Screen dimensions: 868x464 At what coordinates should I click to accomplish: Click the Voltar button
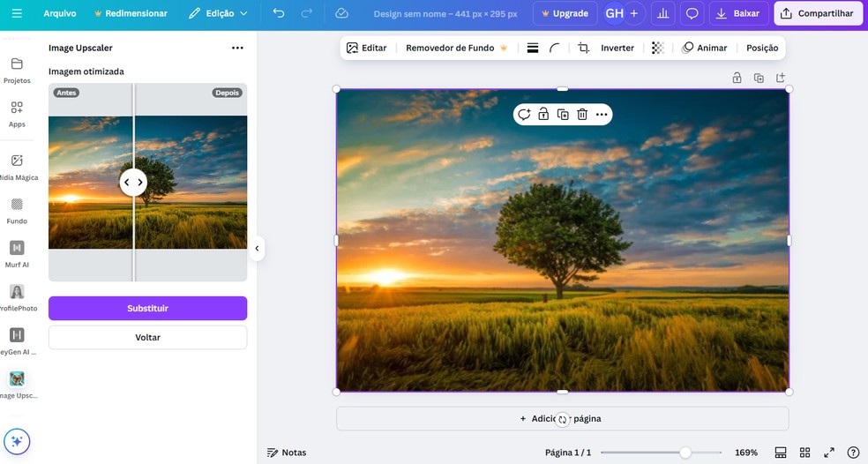[147, 337]
